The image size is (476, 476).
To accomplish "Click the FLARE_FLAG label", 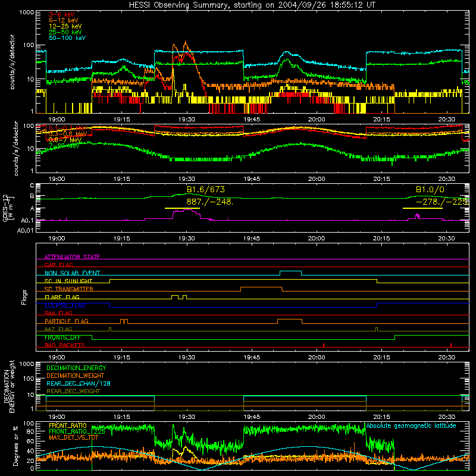I will [x=62, y=297].
